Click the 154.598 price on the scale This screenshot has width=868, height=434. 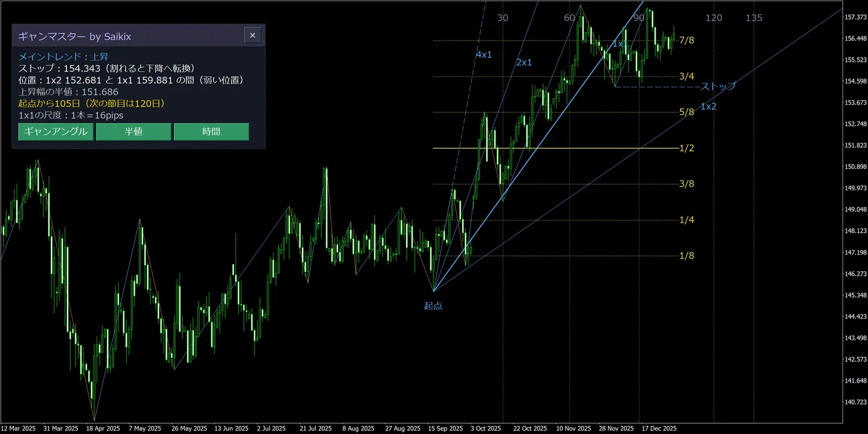(x=856, y=82)
